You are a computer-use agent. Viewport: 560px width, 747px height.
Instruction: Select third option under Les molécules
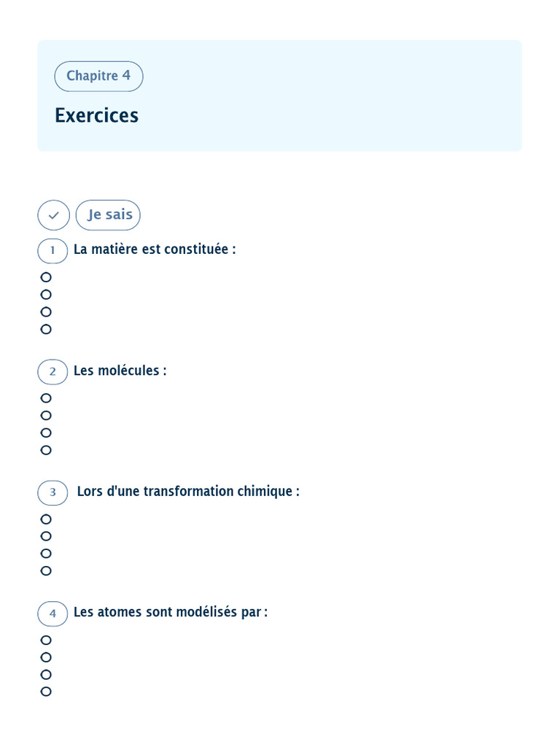pyautogui.click(x=46, y=433)
